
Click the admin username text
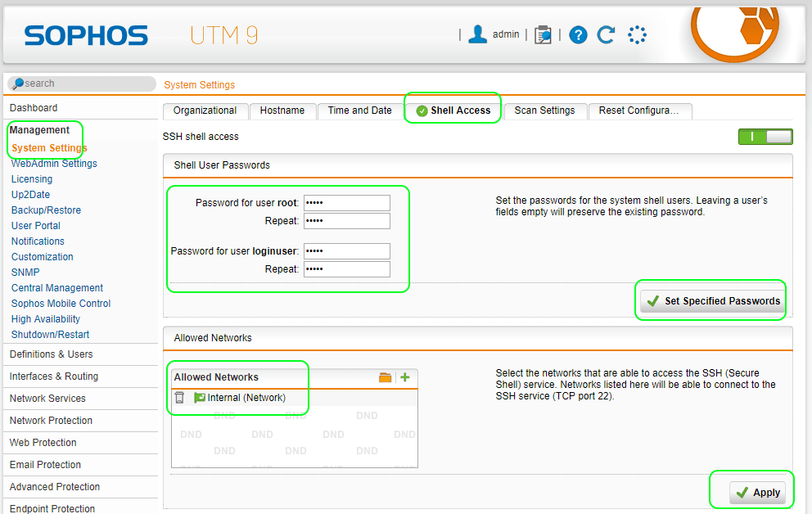point(506,34)
